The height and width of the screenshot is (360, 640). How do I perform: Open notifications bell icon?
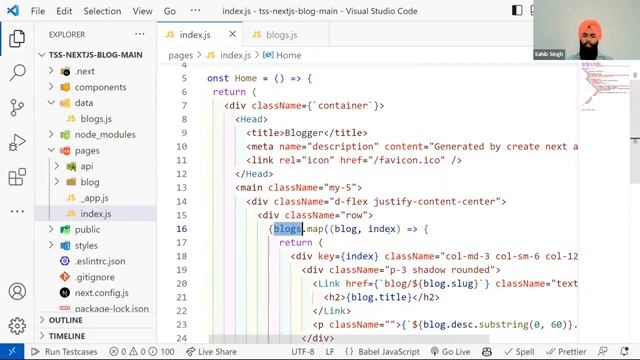click(624, 351)
